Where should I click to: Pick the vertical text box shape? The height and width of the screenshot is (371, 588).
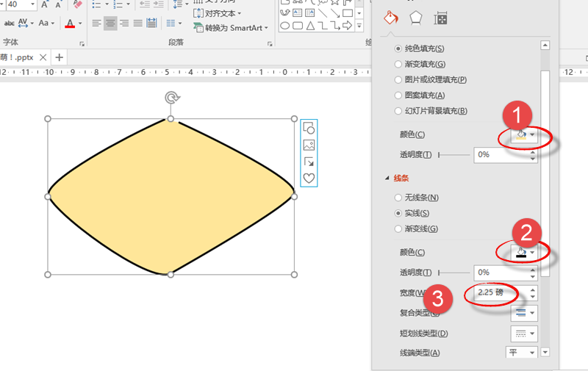[x=310, y=13]
